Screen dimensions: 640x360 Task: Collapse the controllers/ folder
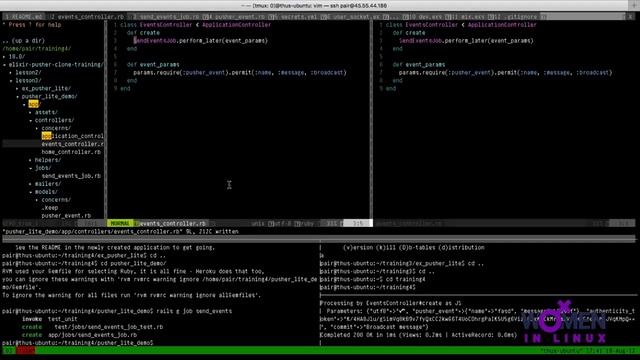(51, 120)
